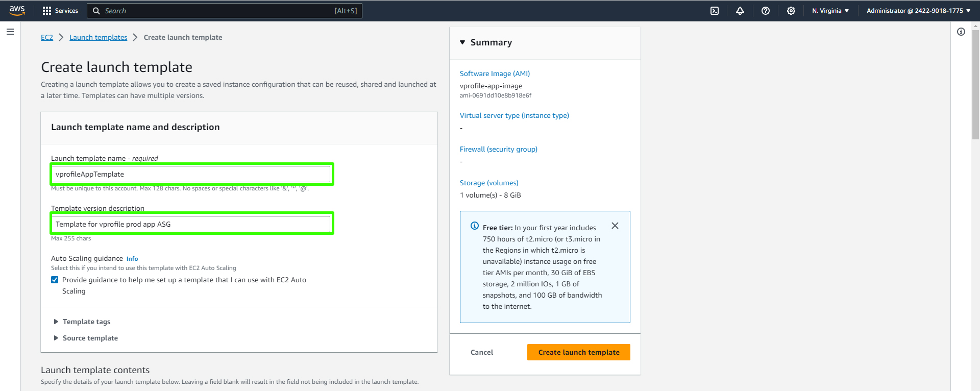The width and height of the screenshot is (980, 391).
Task: Click the Launch template contents heading
Action: [95, 370]
